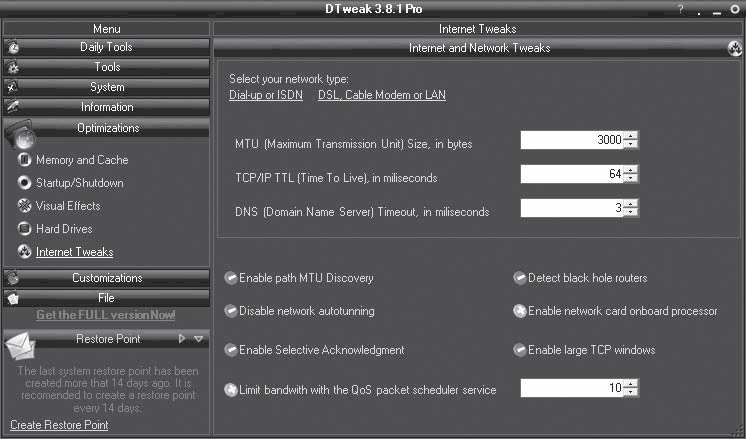Increase QoS bandwidth limit up arrow
The height and width of the screenshot is (439, 746).
pos(631,384)
